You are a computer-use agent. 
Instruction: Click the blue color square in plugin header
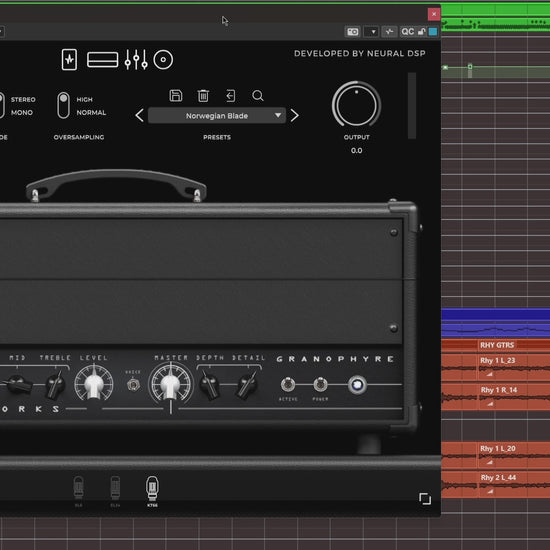[433, 32]
